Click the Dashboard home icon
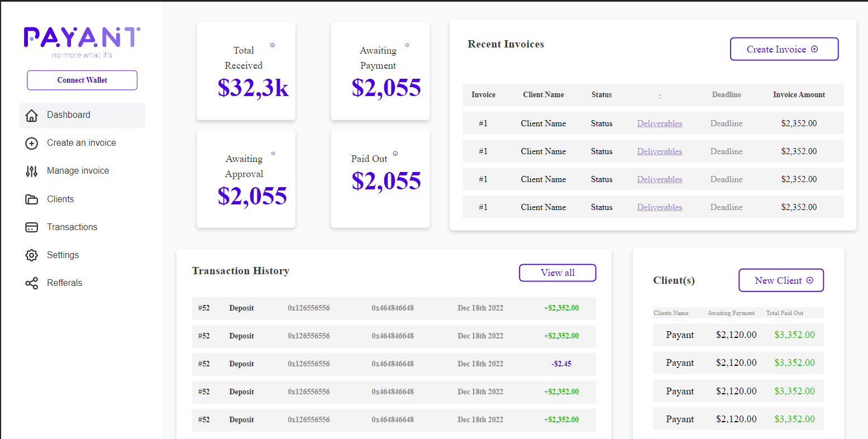The height and width of the screenshot is (439, 868). 32,115
